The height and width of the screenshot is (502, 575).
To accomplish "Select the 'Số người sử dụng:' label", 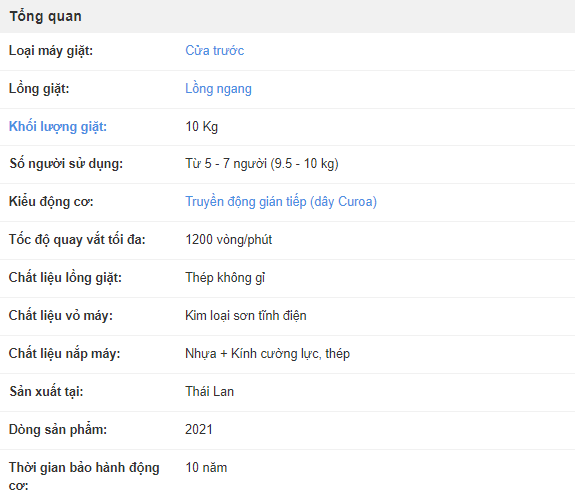I will pos(66,164).
